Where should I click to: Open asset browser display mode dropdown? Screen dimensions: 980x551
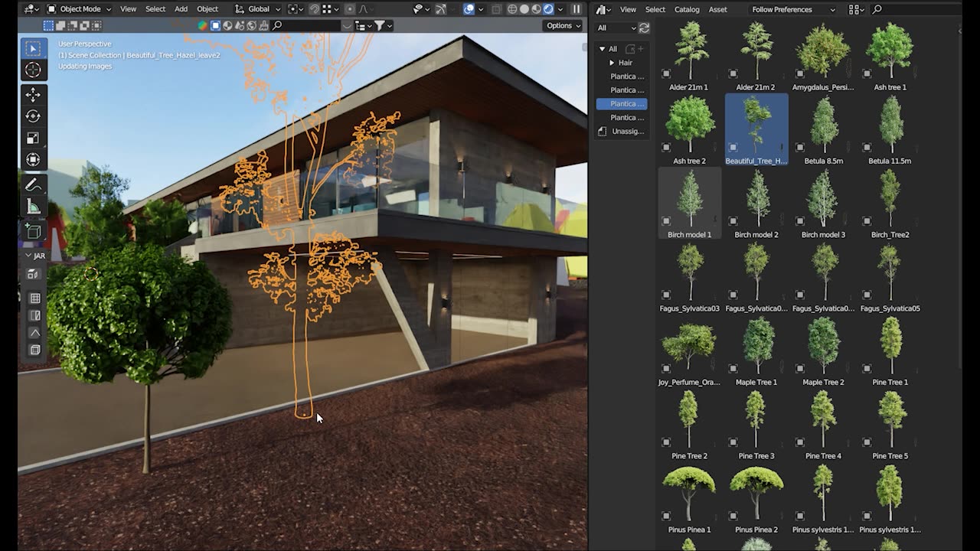coord(857,9)
